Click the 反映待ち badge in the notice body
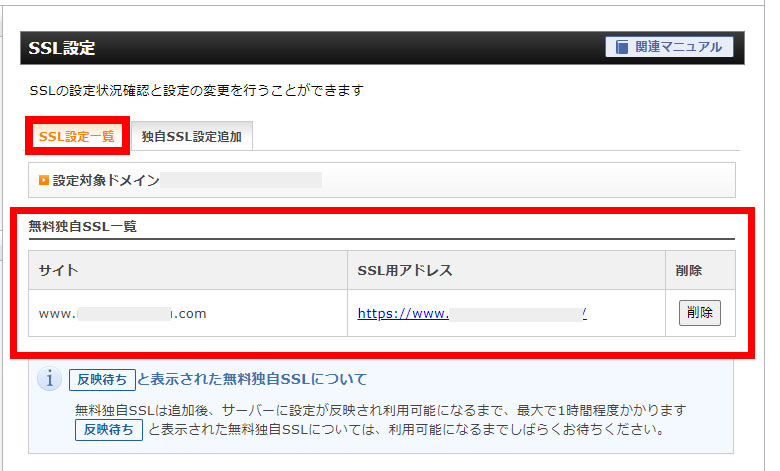The width and height of the screenshot is (780, 471). click(109, 430)
